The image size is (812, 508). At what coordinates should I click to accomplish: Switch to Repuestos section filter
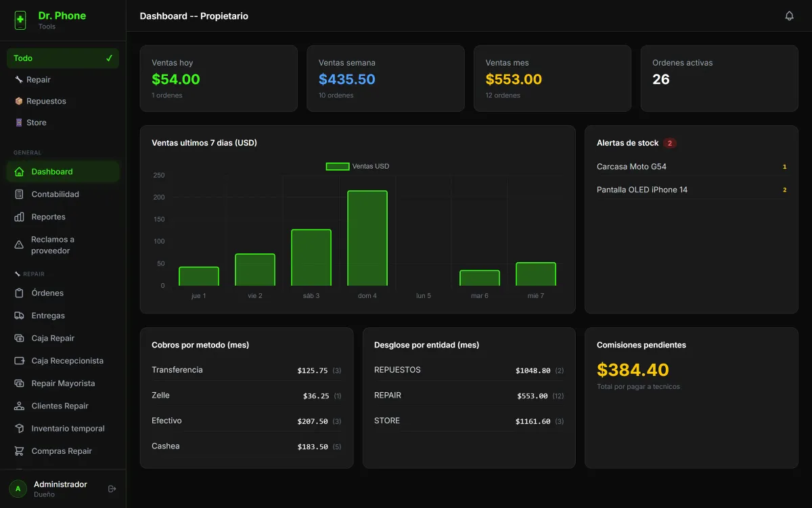pyautogui.click(x=63, y=101)
